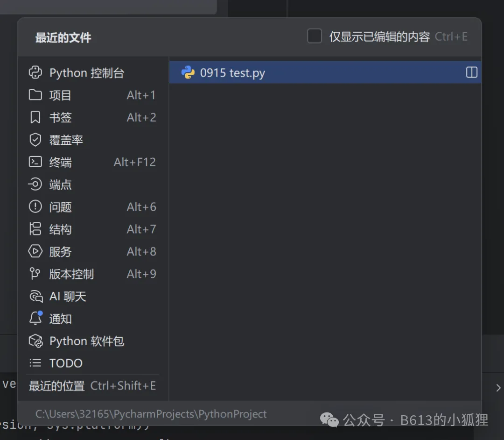Click the 项目 folder icon

coord(35,95)
